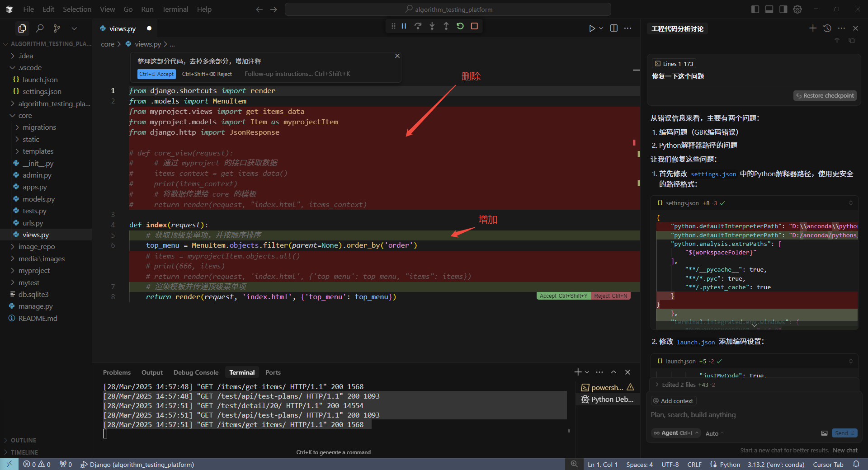Open the Agent mode dropdown
The height and width of the screenshot is (470, 868).
[676, 433]
